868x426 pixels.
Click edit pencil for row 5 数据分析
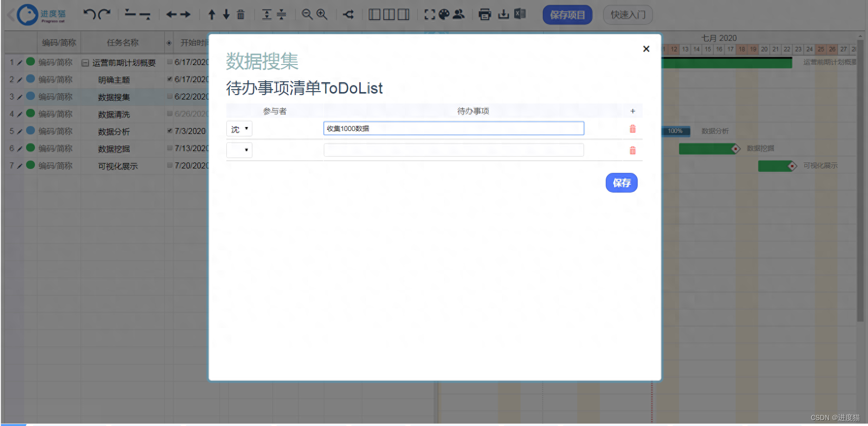point(20,131)
